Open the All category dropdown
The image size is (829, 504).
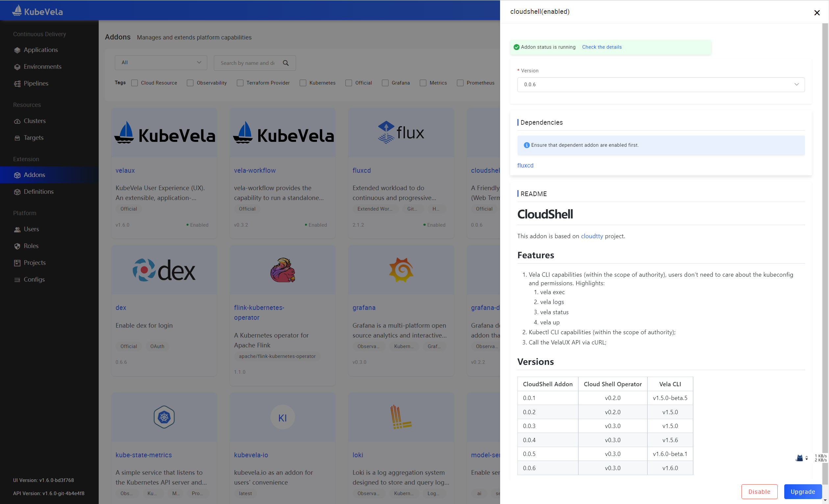(x=161, y=62)
